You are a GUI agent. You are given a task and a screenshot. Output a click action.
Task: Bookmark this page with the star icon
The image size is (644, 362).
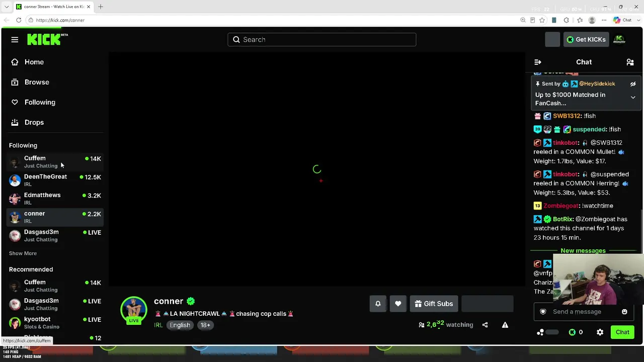point(542,20)
